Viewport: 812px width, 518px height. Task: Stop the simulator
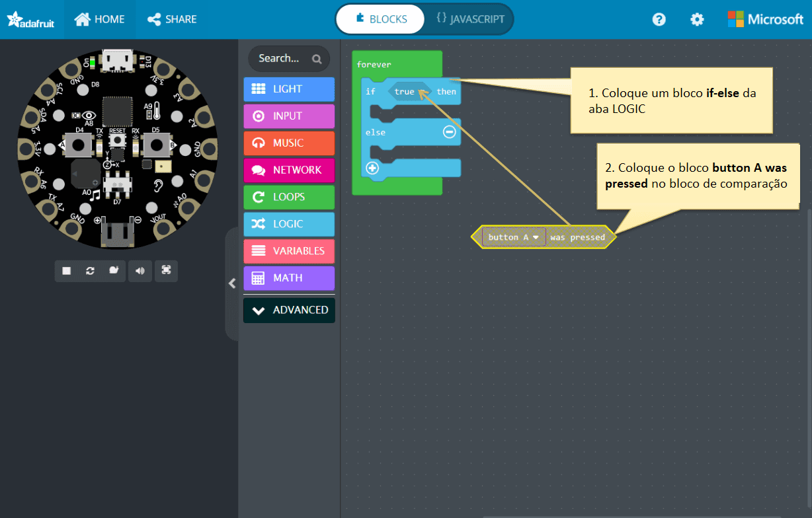point(67,271)
